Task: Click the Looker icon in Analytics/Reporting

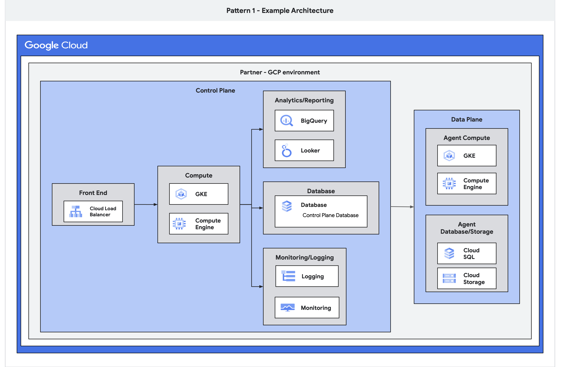Action: (x=286, y=150)
